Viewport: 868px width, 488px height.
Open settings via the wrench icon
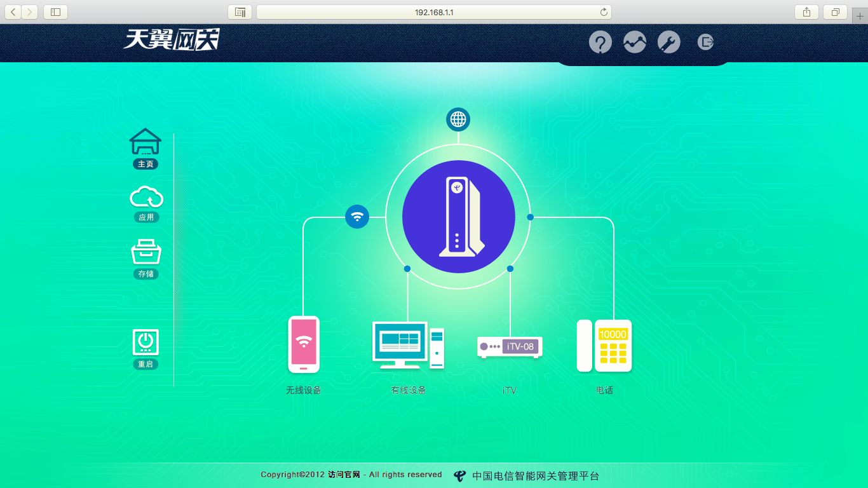tap(668, 42)
